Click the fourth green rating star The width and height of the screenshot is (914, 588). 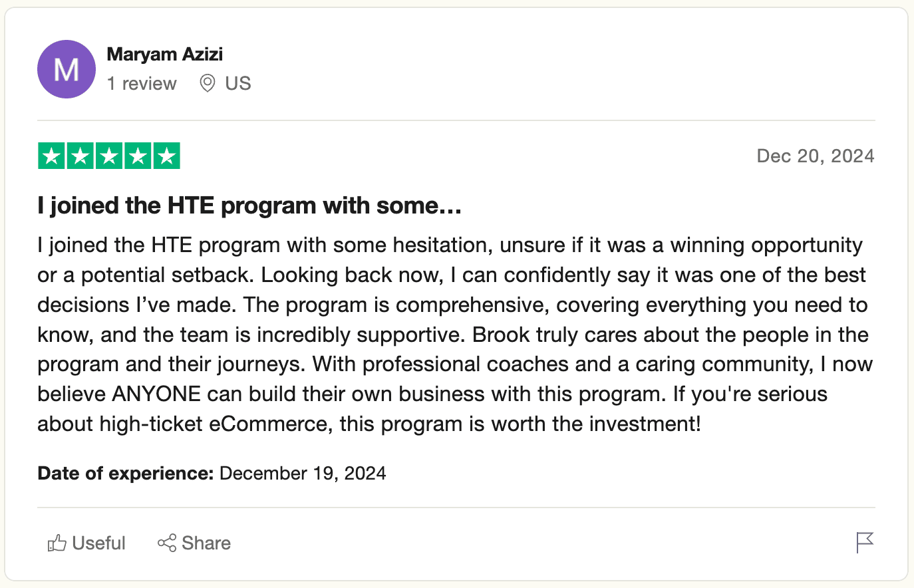[138, 156]
